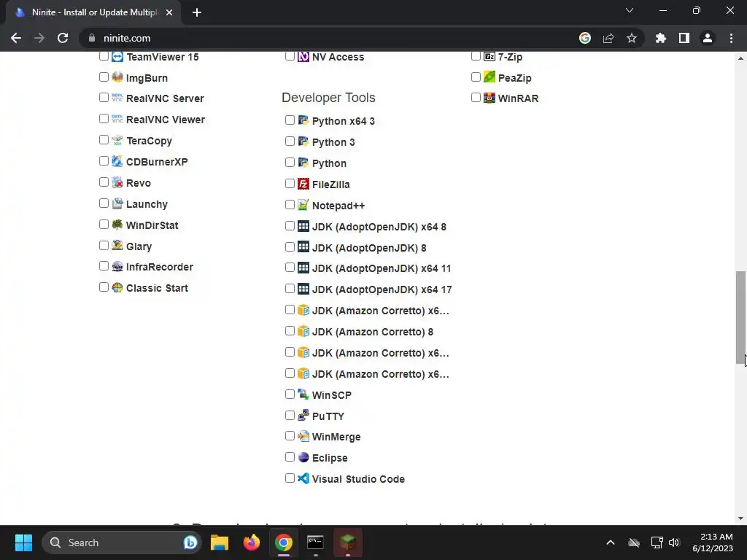Click the InfraRecorder icon
The height and width of the screenshot is (560, 747).
point(117,267)
